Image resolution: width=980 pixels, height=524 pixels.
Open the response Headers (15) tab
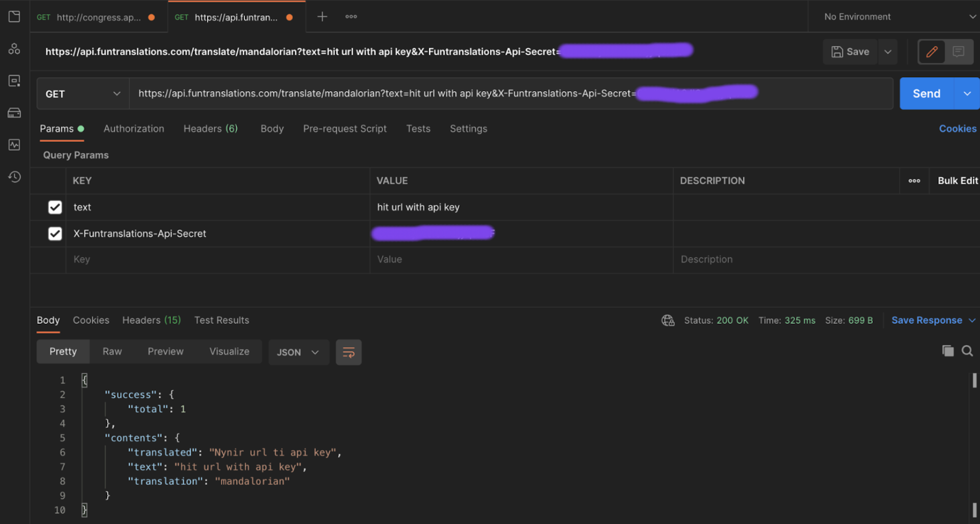coord(151,320)
